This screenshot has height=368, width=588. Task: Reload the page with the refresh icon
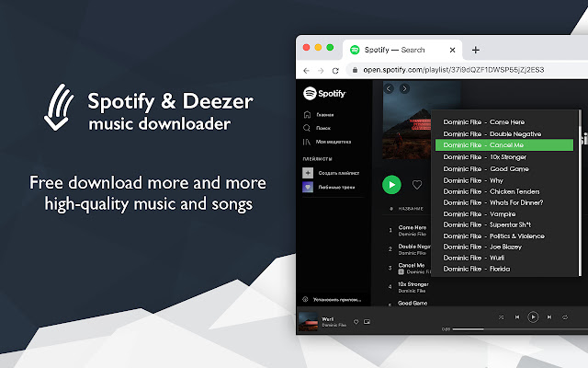pyautogui.click(x=335, y=71)
